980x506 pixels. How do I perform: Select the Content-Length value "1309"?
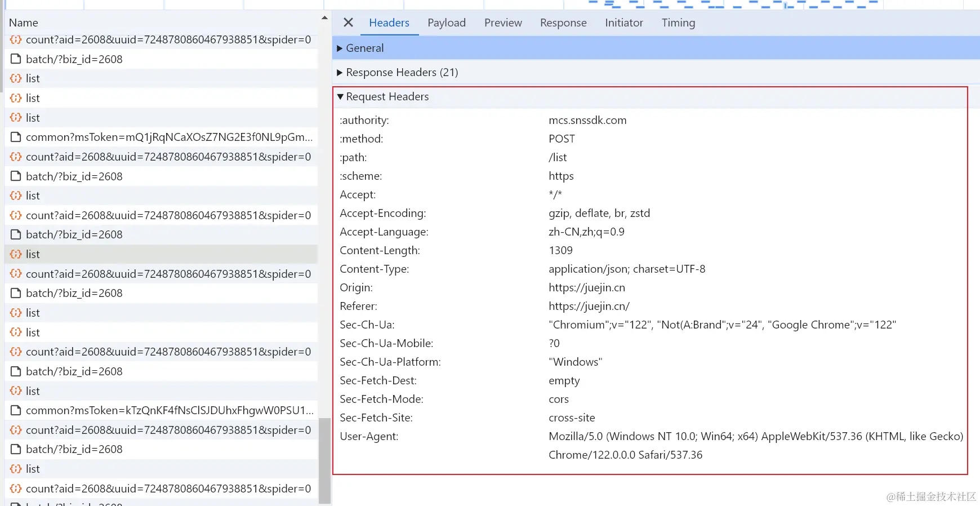click(x=560, y=250)
